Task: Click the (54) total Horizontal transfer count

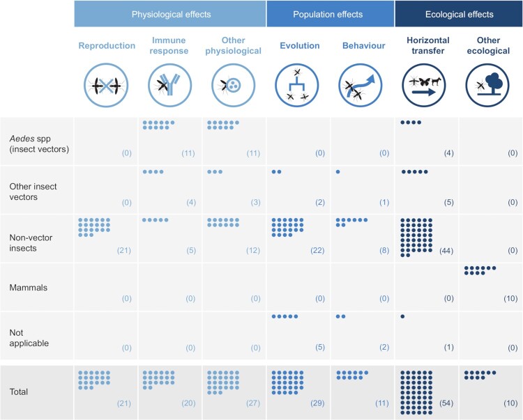Action: click(x=446, y=403)
